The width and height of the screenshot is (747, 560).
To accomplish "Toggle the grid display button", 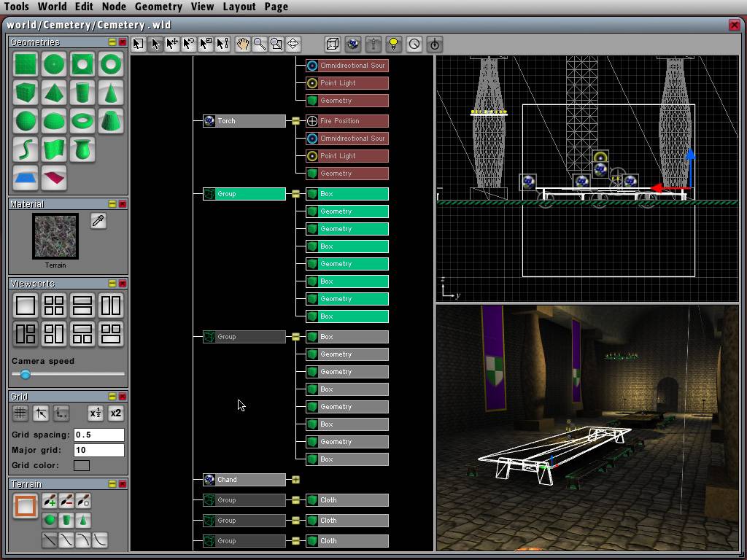I will click(x=20, y=413).
